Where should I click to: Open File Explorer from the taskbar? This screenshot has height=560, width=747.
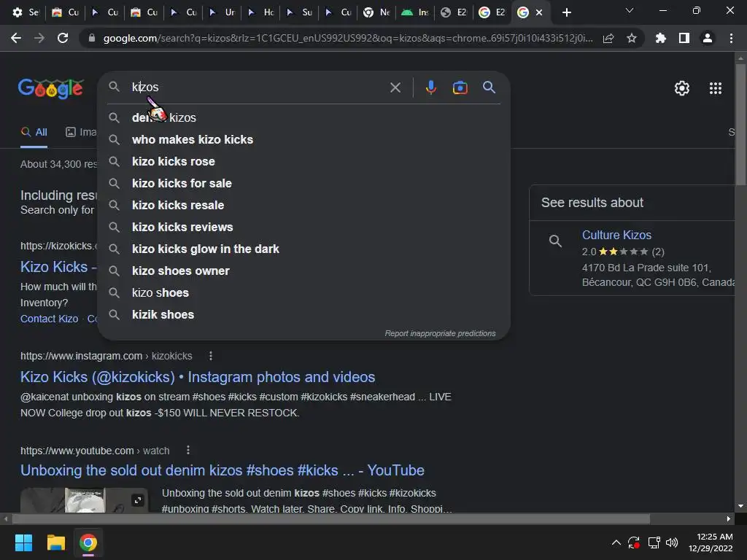[x=55, y=542]
